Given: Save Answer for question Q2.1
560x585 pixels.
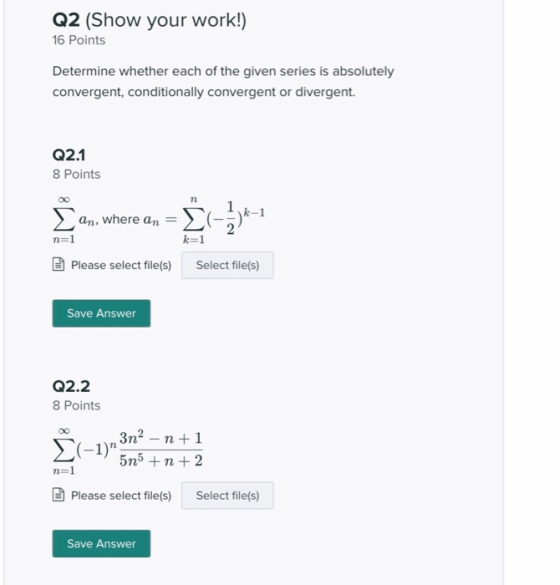Looking at the screenshot, I should tap(101, 313).
